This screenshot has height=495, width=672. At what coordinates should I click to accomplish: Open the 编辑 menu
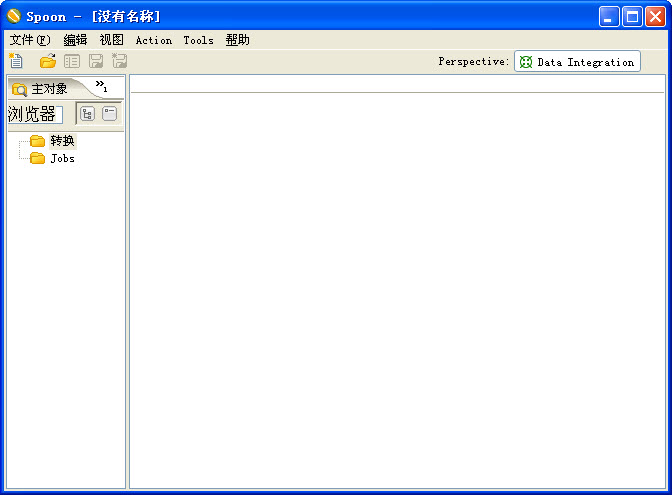(x=75, y=40)
